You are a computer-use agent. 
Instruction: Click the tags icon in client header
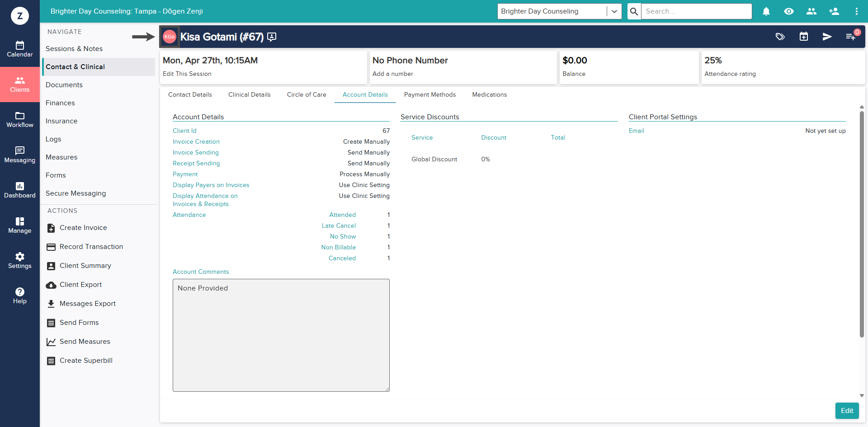click(780, 37)
